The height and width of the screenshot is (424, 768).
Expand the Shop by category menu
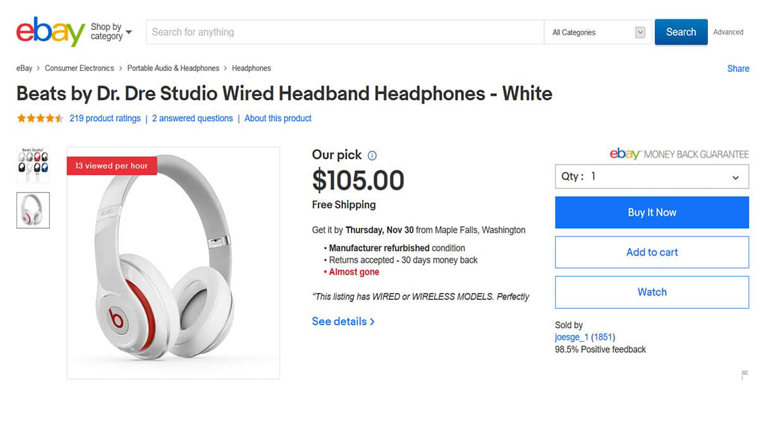click(x=110, y=32)
